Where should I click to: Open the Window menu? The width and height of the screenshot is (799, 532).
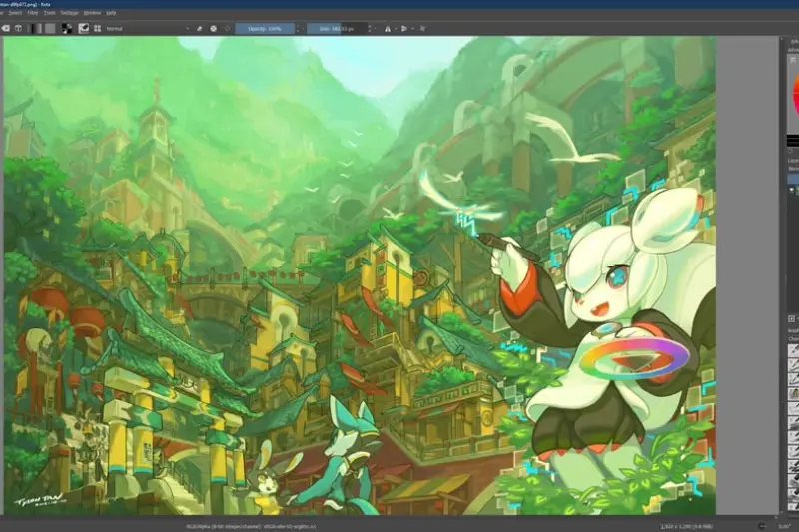[92, 13]
